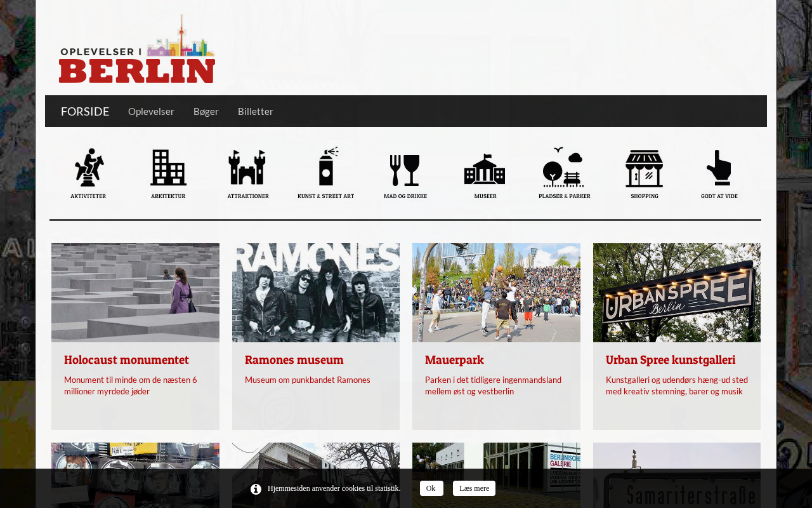This screenshot has height=508, width=812.
Task: Open the Mauerpark title link
Action: pos(454,360)
